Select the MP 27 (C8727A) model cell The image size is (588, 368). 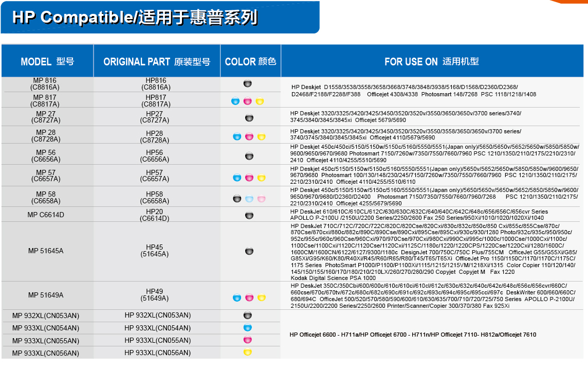pyautogui.click(x=46, y=117)
